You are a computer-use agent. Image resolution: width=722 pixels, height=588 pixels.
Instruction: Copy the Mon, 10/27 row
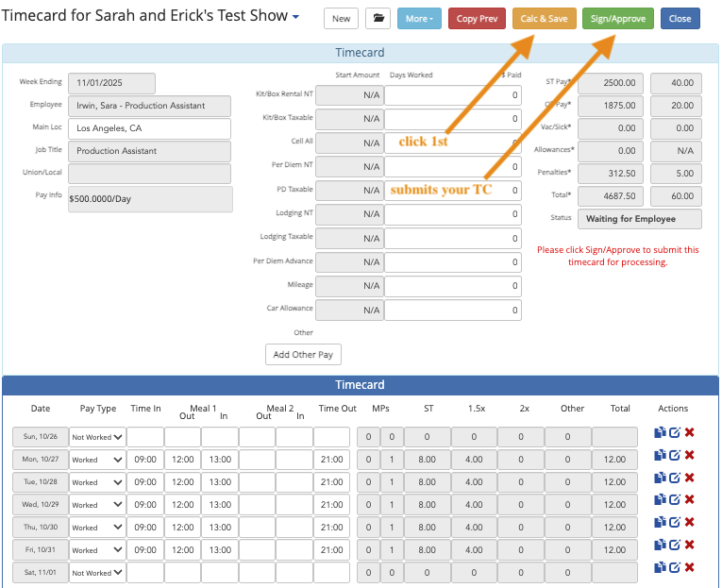(x=660, y=455)
